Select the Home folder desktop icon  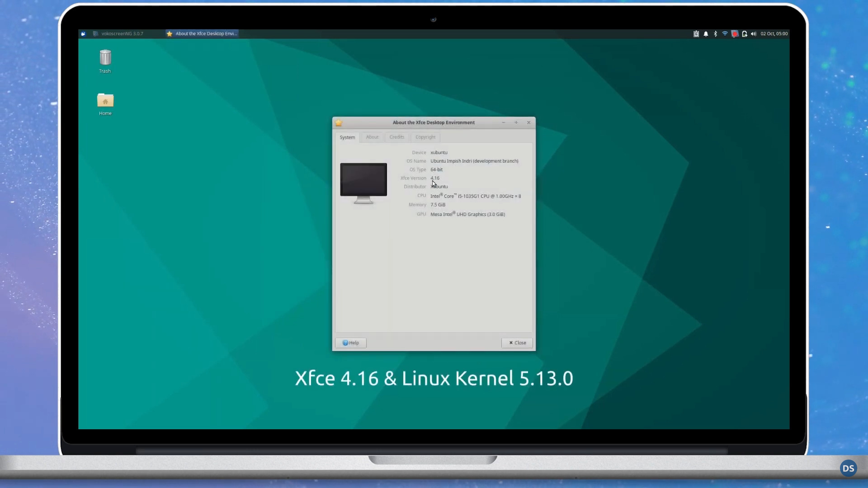(x=105, y=104)
